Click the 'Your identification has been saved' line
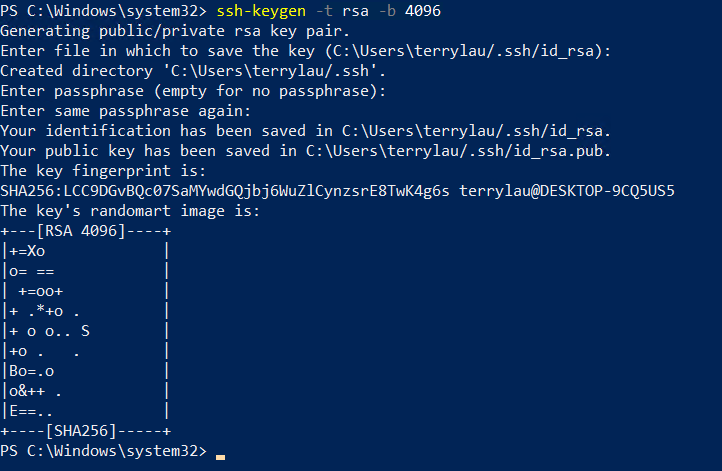Screen dimensions: 722x471 click(x=305, y=131)
